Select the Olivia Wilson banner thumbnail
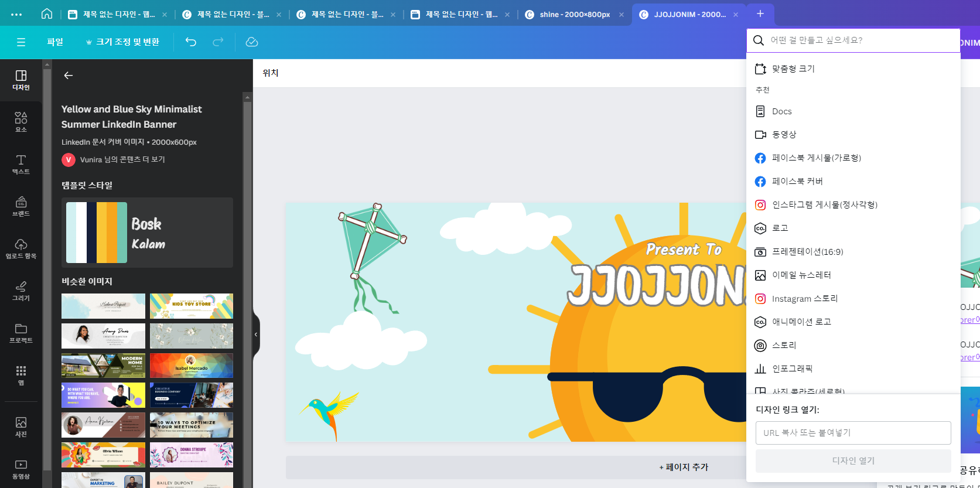 (x=103, y=455)
